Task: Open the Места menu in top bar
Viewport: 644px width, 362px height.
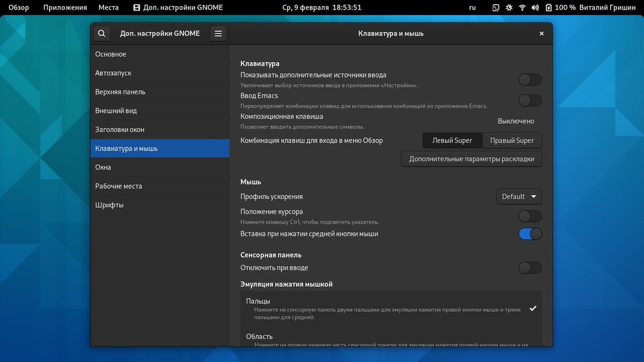Action: pos(108,8)
